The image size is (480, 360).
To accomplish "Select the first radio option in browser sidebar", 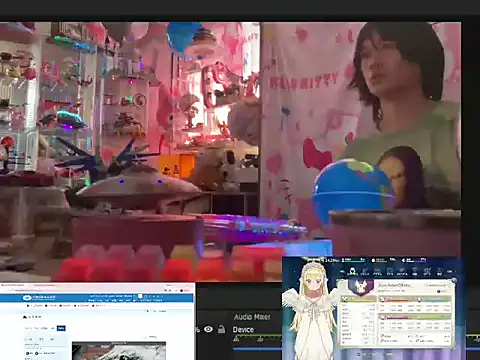I will tap(27, 353).
